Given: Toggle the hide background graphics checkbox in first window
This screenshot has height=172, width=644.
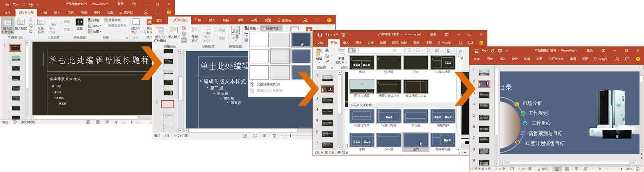Looking at the screenshot, I should 106,25.
